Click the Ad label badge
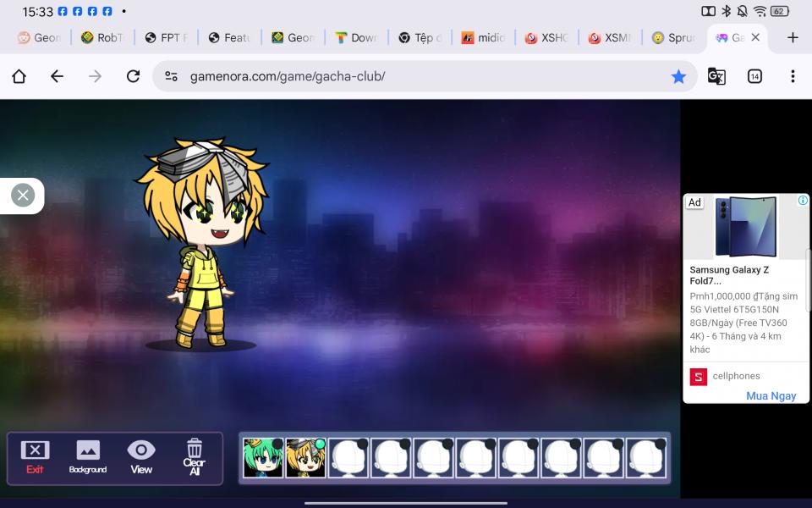 click(x=694, y=202)
